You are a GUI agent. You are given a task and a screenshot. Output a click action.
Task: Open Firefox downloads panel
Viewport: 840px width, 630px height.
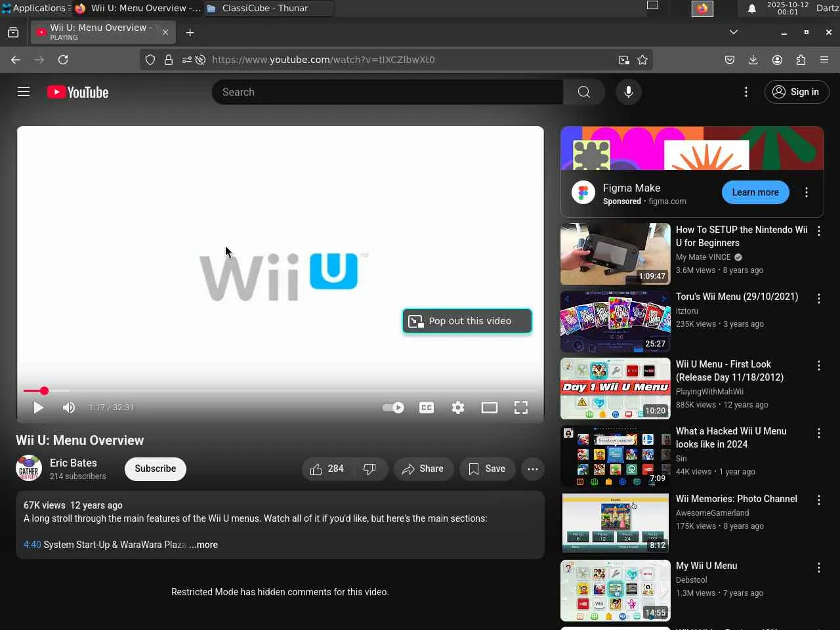[x=753, y=60]
